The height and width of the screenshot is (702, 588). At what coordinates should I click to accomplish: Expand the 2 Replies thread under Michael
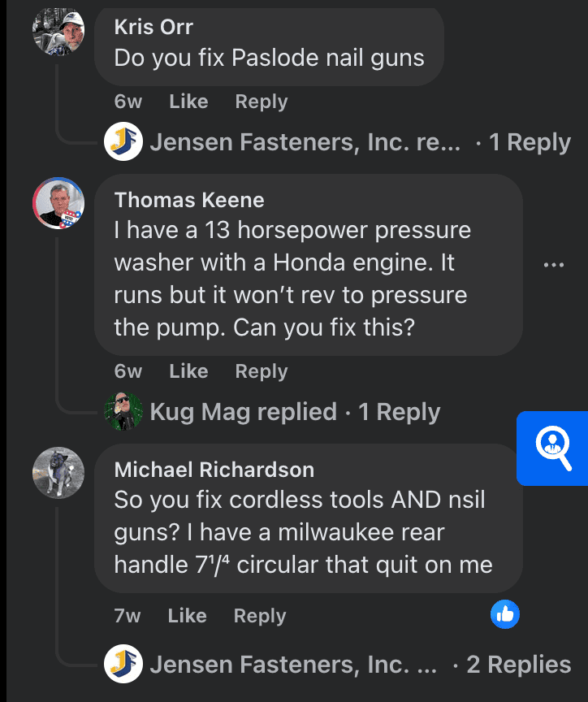(x=518, y=665)
